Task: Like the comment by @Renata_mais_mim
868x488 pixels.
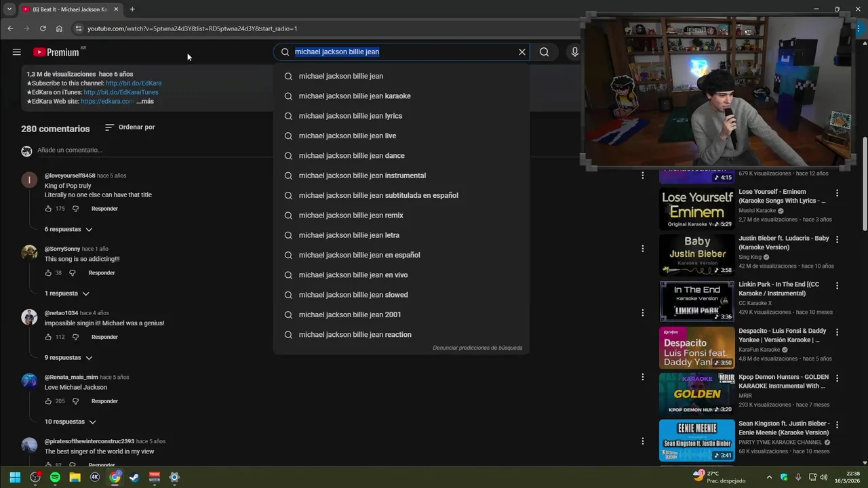Action: pyautogui.click(x=48, y=401)
